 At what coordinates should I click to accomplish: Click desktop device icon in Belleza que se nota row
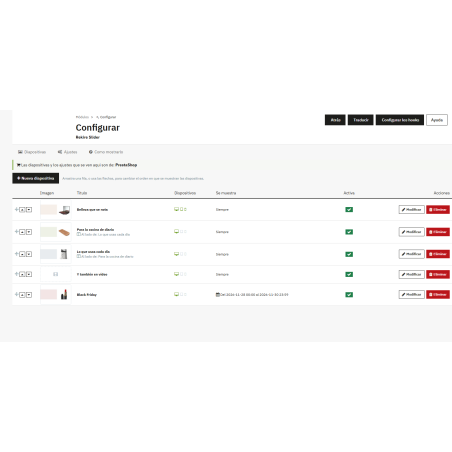[176, 209]
